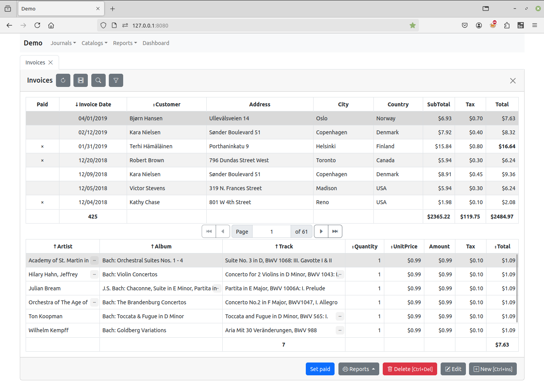Screen dimensions: 544x392
Task: Click the Set paid button
Action: (x=320, y=369)
